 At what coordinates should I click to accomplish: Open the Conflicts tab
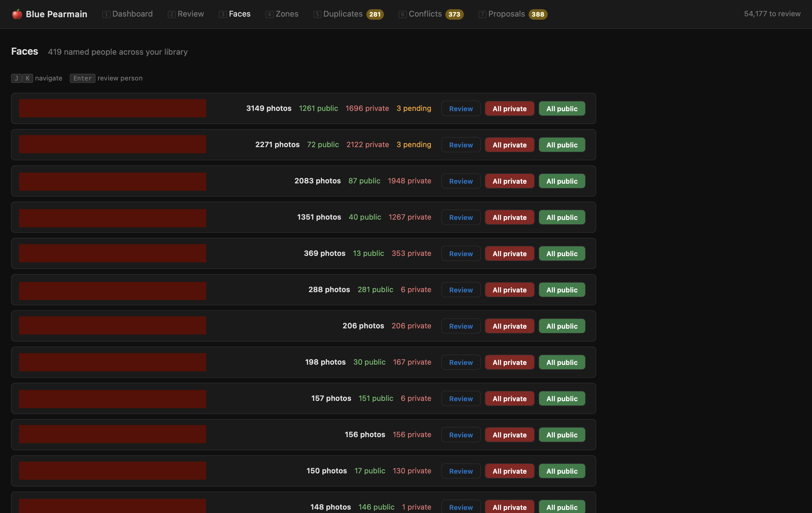[431, 14]
